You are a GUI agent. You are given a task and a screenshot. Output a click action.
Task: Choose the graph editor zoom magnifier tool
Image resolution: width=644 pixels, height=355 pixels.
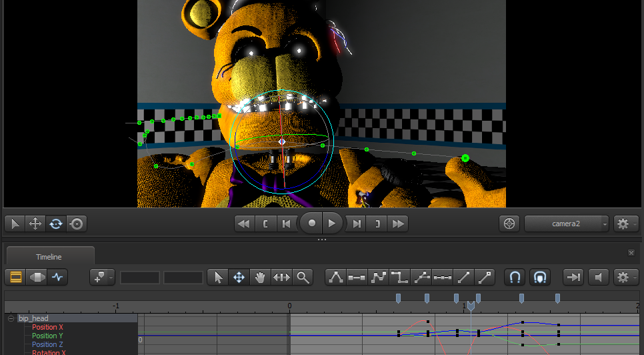point(303,278)
